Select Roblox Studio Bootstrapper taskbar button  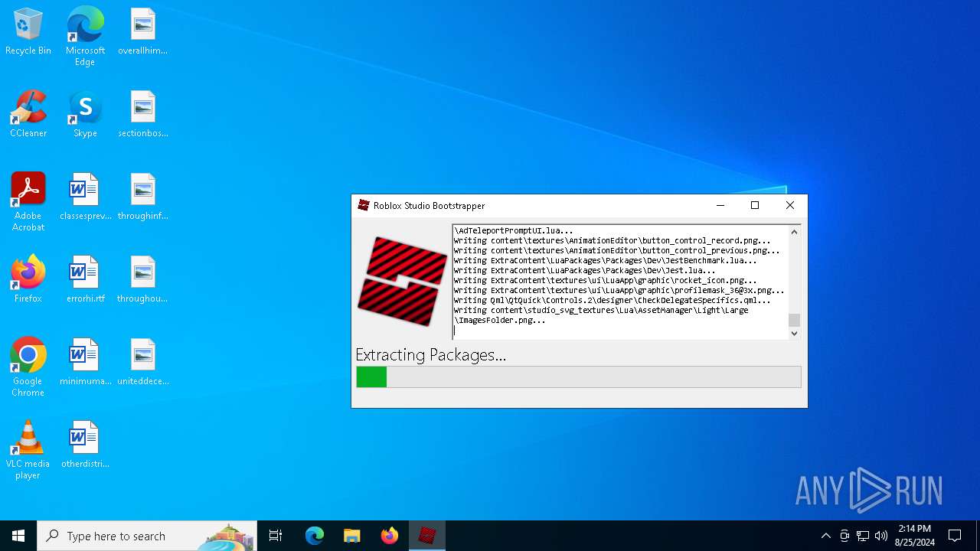tap(427, 536)
